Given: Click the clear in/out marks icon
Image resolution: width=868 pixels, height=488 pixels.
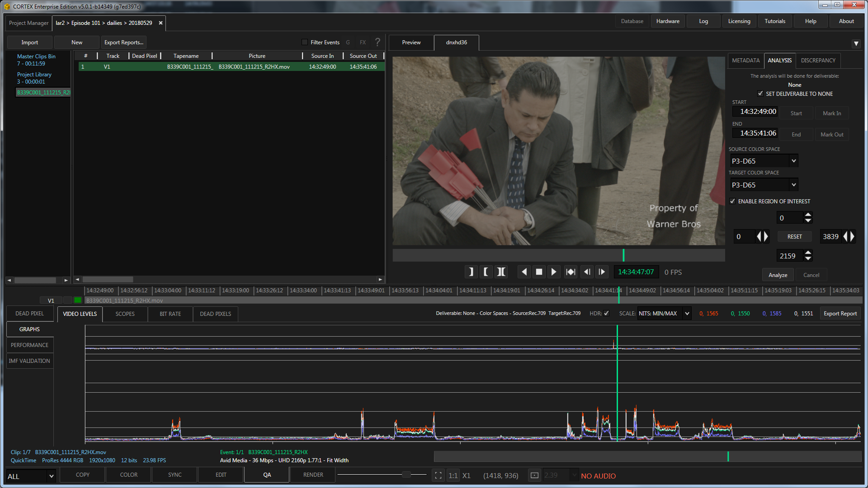Looking at the screenshot, I should [x=501, y=272].
